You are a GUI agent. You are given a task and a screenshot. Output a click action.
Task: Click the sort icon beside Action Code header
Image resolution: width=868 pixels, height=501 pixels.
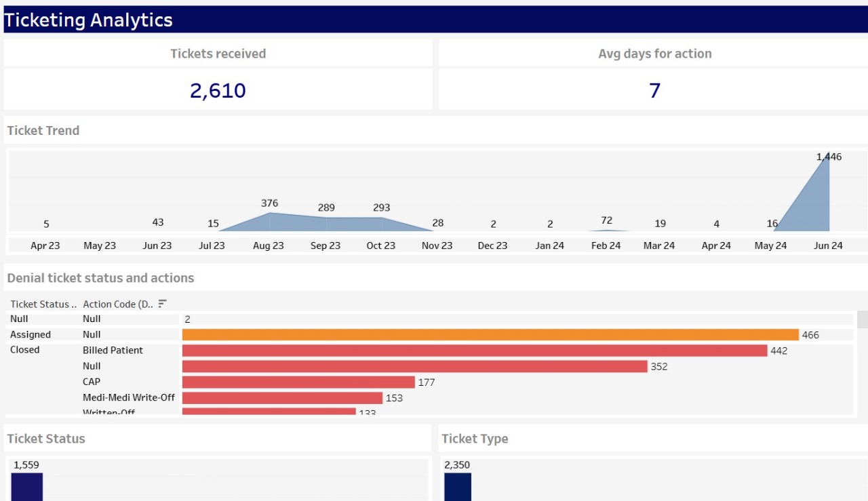pos(162,304)
